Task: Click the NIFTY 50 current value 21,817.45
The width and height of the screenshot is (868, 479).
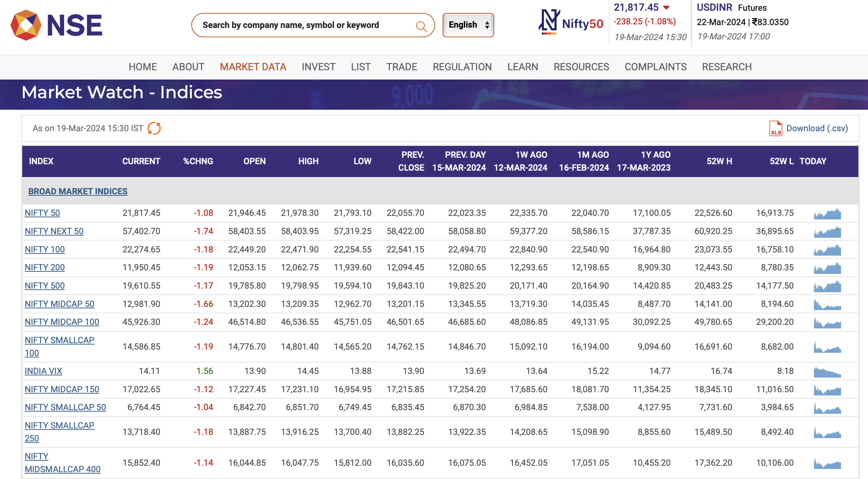Action: tap(141, 213)
